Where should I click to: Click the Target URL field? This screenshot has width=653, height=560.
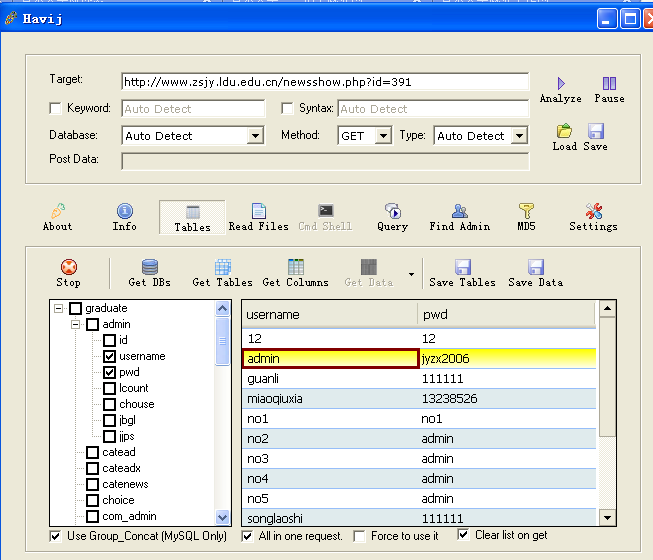(325, 82)
